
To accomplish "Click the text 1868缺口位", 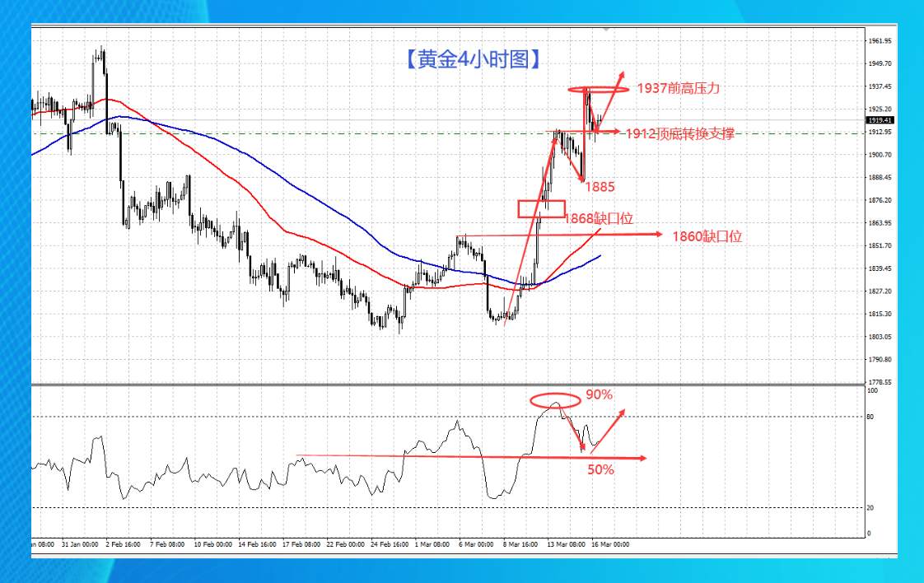I will (599, 219).
